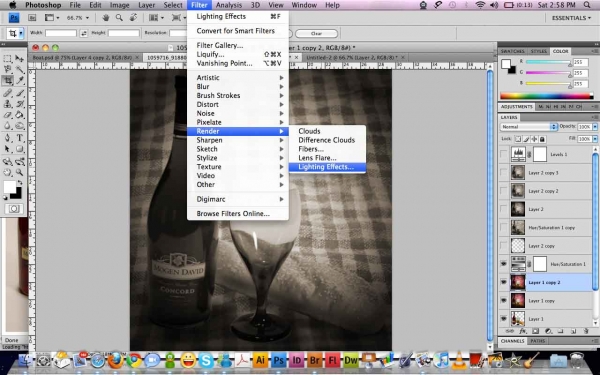
Task: Select the History Brush tool
Action: pyautogui.click(x=20, y=104)
